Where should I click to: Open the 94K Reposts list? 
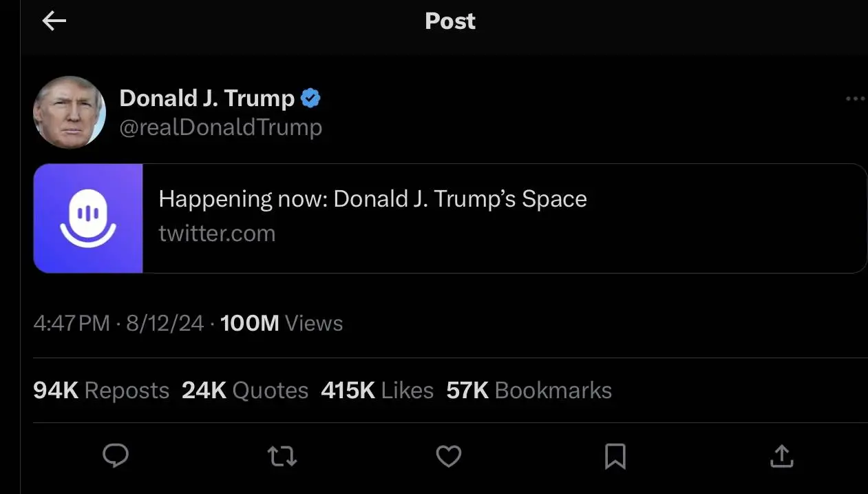point(101,391)
